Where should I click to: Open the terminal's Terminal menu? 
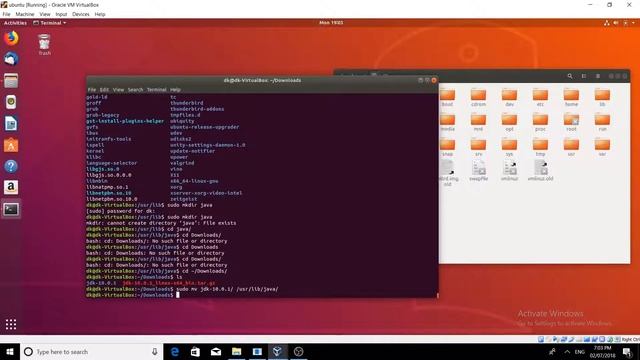[157, 89]
